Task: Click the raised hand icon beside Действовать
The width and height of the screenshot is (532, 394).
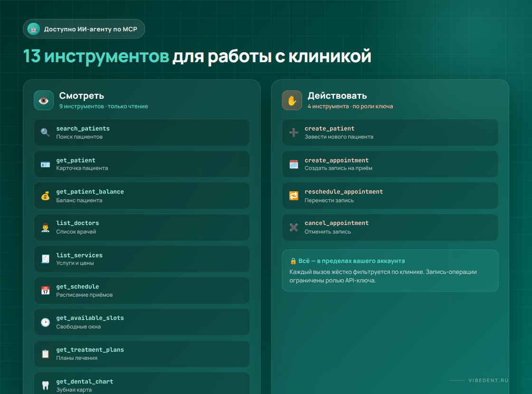Action: [292, 100]
